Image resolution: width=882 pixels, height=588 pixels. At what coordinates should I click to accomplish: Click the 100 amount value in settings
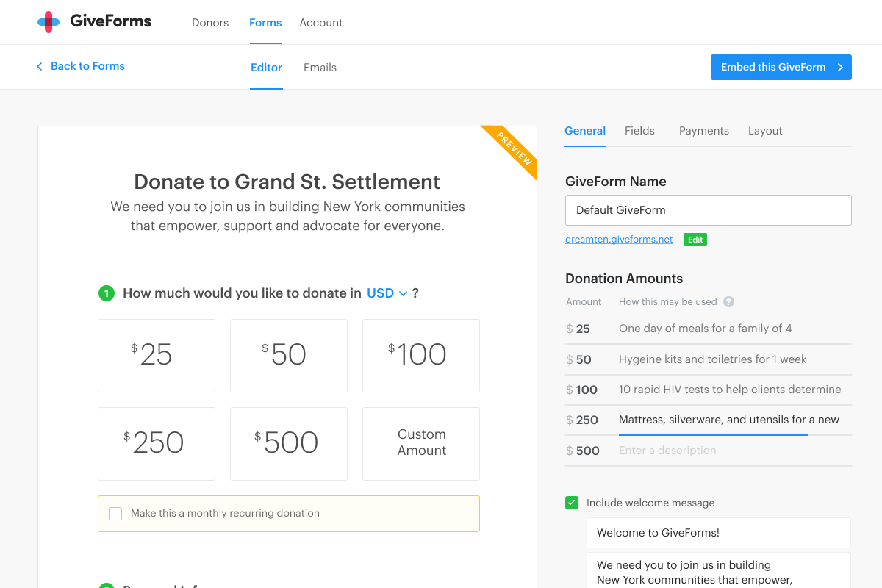click(587, 390)
